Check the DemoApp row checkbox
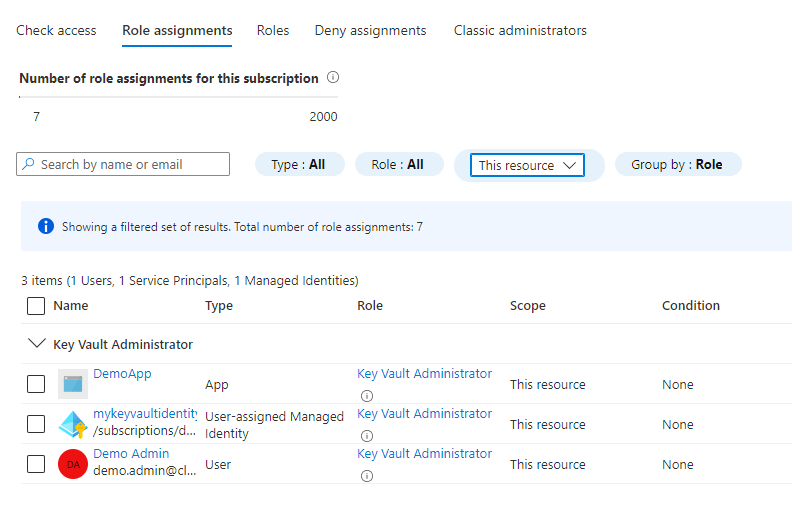 click(36, 384)
